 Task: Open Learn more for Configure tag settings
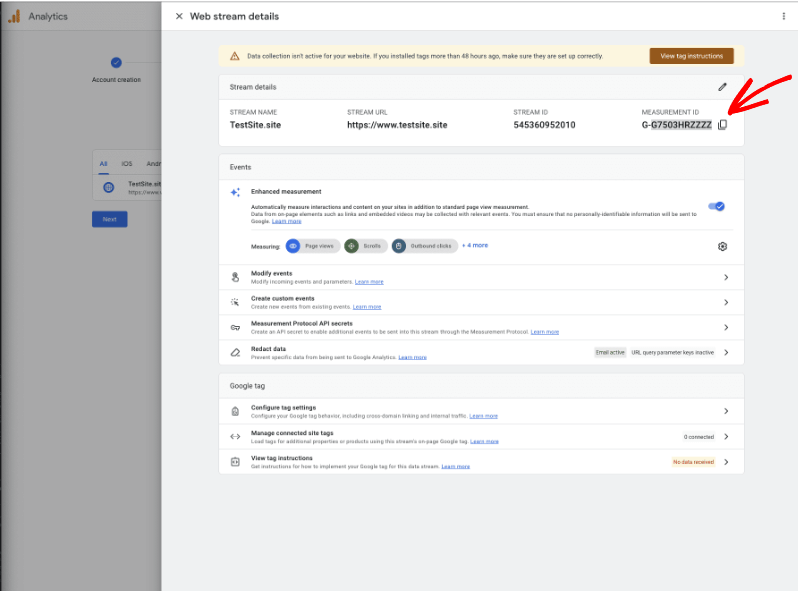pos(483,416)
